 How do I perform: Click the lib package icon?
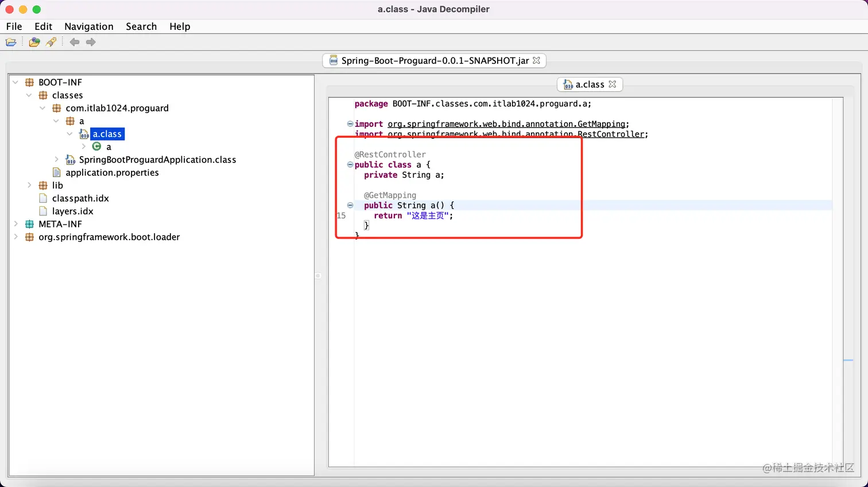[43, 185]
